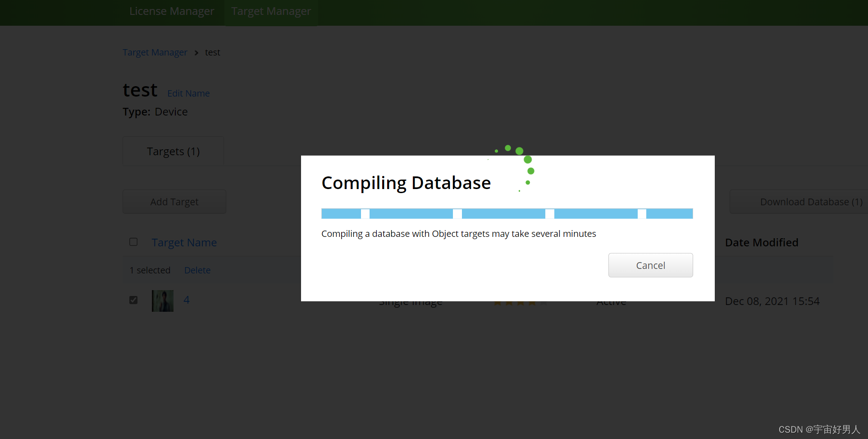868x439 pixels.
Task: Click the Type: Device label
Action: click(155, 112)
